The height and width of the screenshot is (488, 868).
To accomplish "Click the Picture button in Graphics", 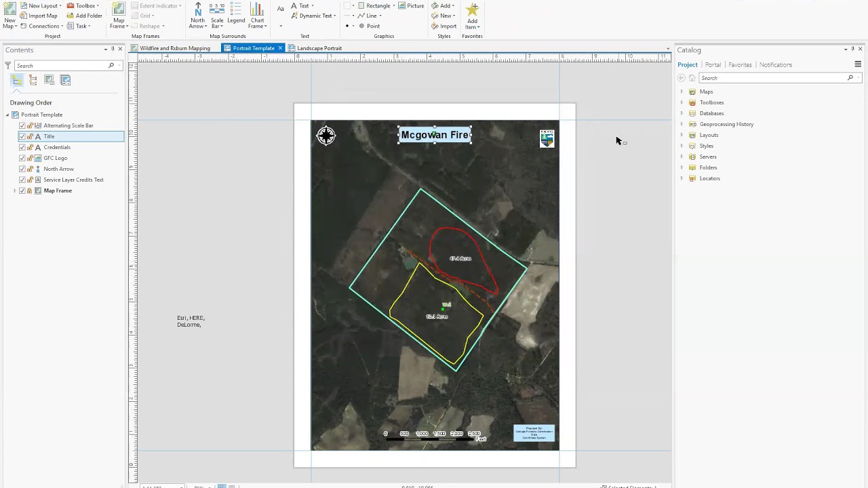I will click(412, 5).
